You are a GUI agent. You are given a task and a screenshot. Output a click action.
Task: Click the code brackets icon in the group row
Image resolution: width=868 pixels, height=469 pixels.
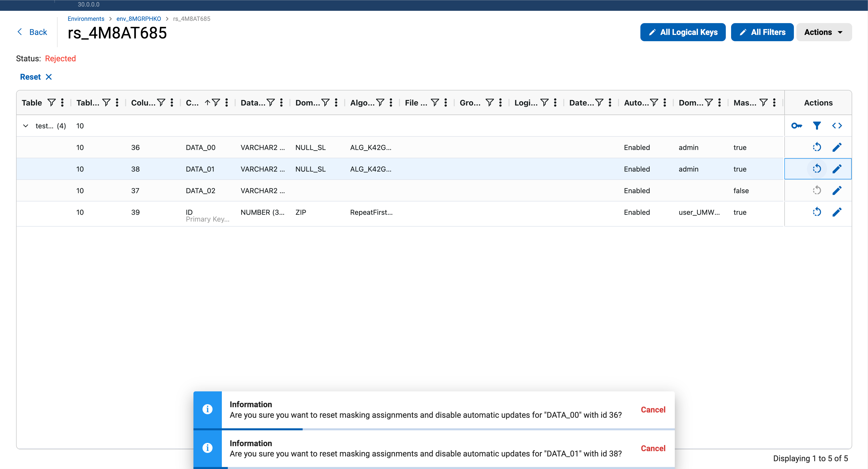click(837, 125)
